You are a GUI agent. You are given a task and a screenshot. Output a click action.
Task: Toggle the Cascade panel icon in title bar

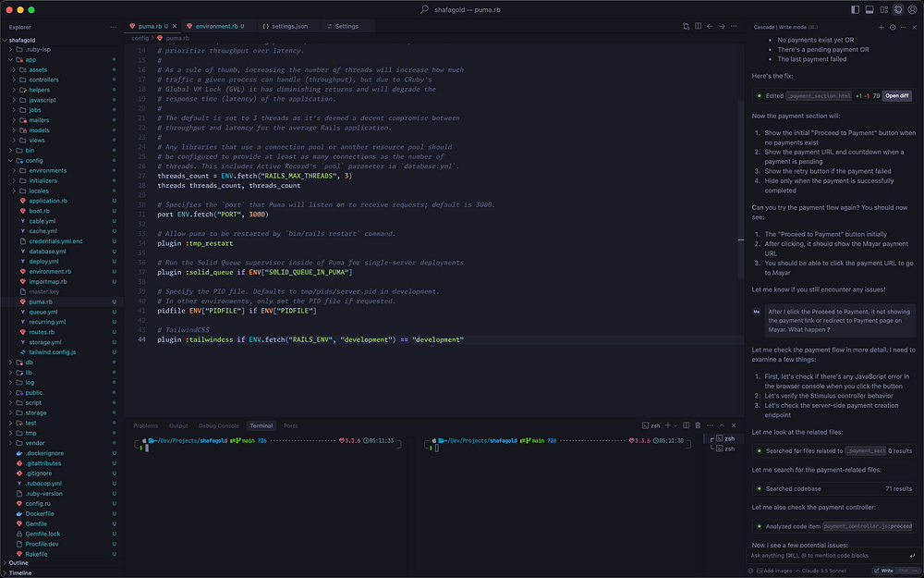point(898,9)
